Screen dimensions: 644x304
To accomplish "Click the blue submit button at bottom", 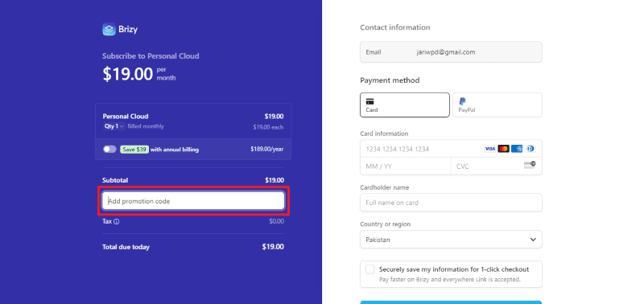I will (x=451, y=302).
